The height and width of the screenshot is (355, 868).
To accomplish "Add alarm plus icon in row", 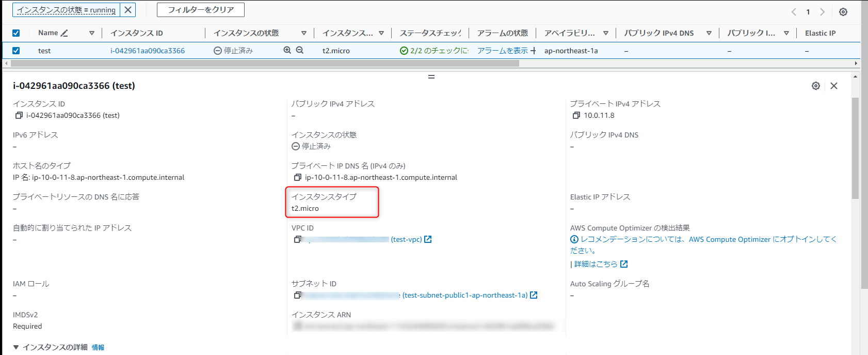I will [533, 51].
